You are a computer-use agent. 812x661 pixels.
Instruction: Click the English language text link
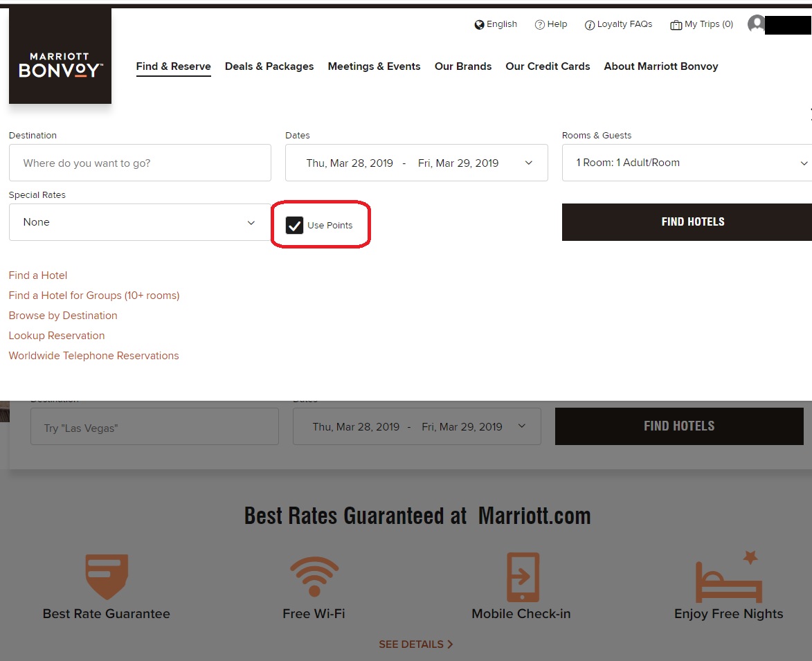pos(502,24)
